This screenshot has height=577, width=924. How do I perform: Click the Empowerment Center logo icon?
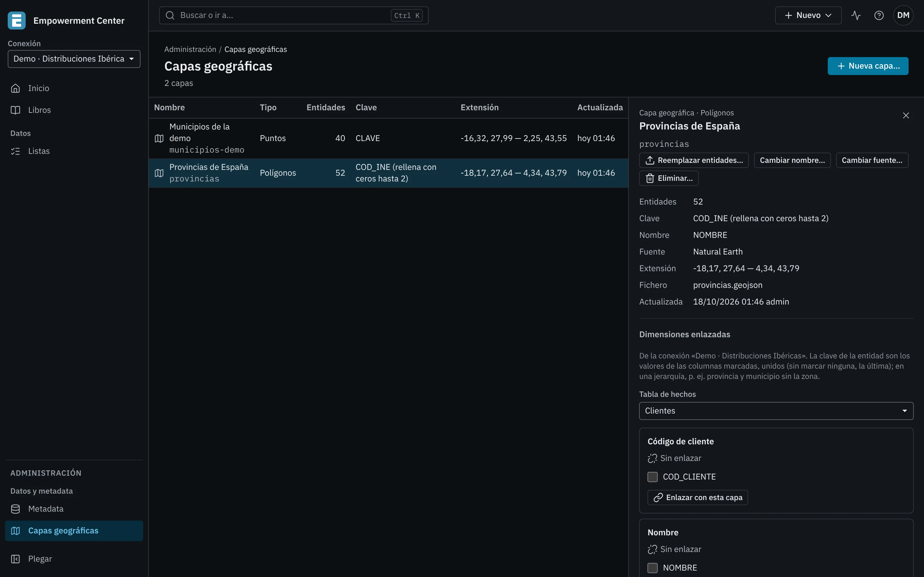(16, 21)
